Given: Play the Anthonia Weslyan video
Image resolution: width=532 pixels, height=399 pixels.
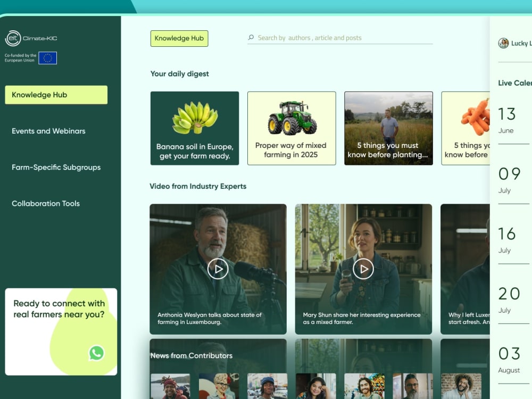Looking at the screenshot, I should click(x=218, y=269).
